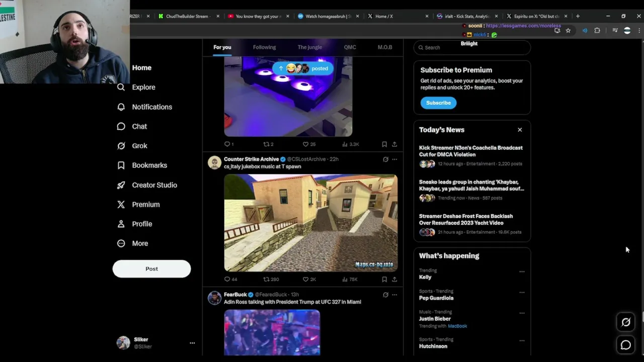Open FearBuck profile avatar
The image size is (644, 362).
click(214, 298)
